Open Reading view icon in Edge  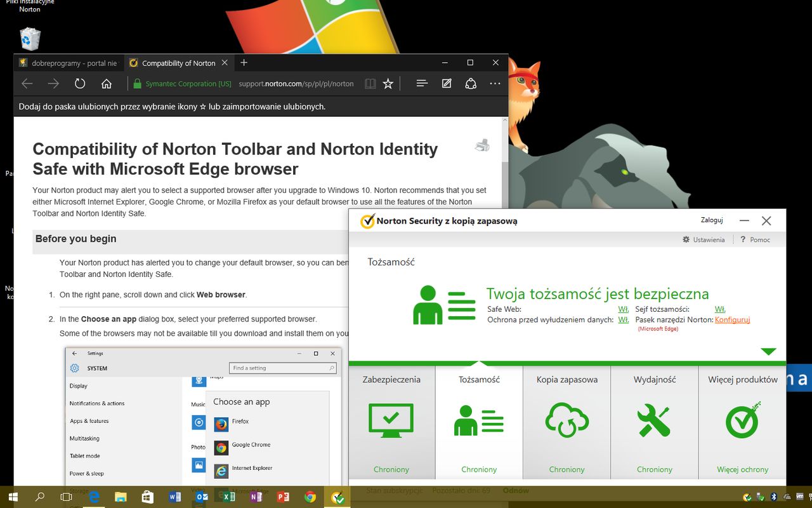tap(370, 83)
